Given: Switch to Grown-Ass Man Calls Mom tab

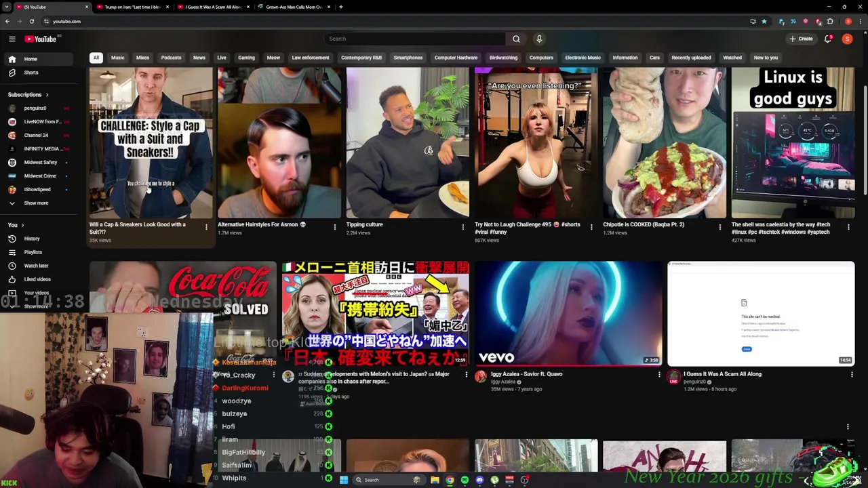Looking at the screenshot, I should (293, 7).
